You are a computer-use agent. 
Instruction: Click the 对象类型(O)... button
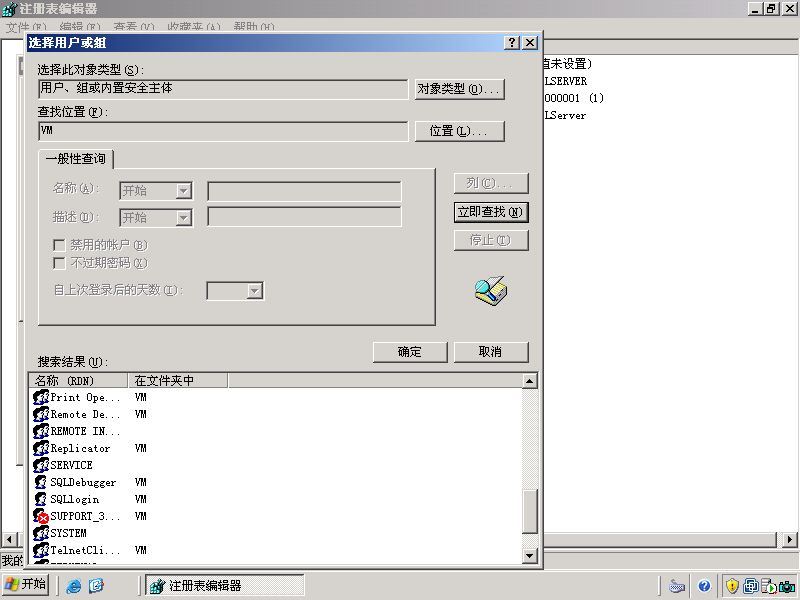(x=459, y=89)
